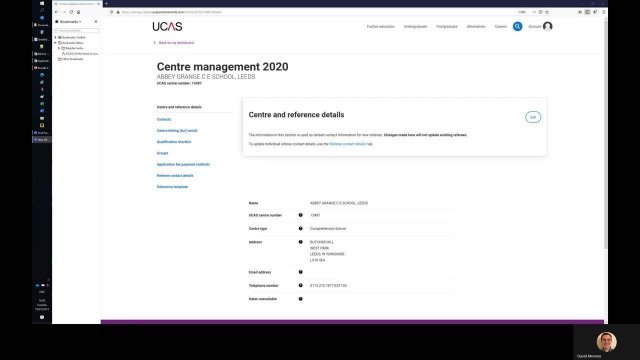Image resolution: width=640 pixels, height=360 pixels.
Task: Select the Other Bookmarks folder
Action: [71, 59]
